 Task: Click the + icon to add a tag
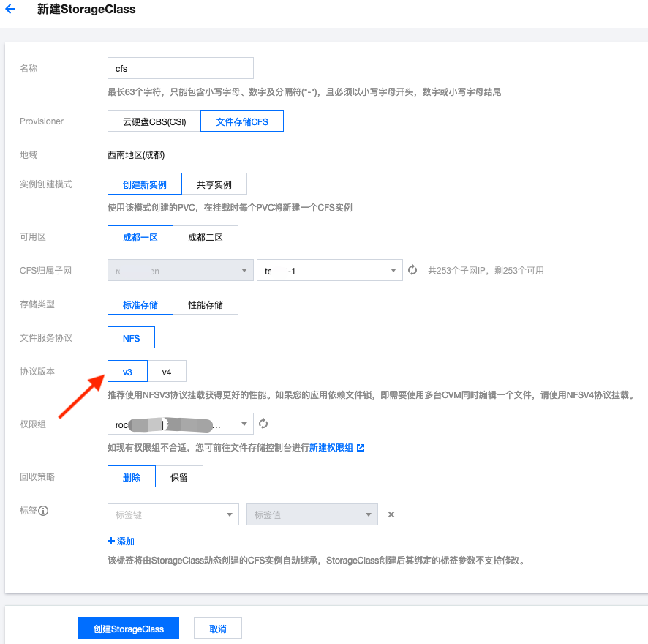click(x=111, y=541)
